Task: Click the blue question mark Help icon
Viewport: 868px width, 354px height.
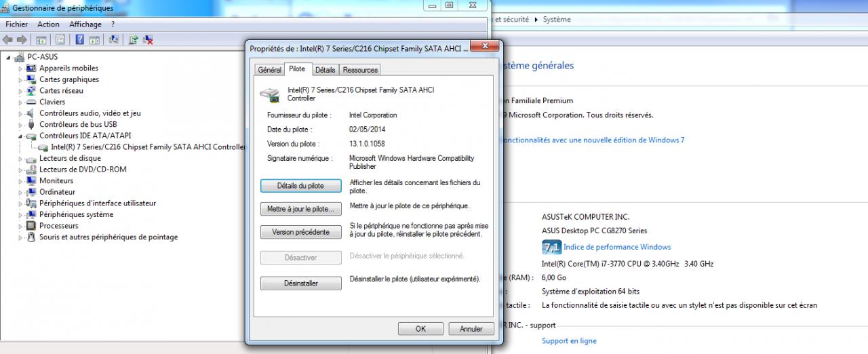Action: tap(79, 39)
